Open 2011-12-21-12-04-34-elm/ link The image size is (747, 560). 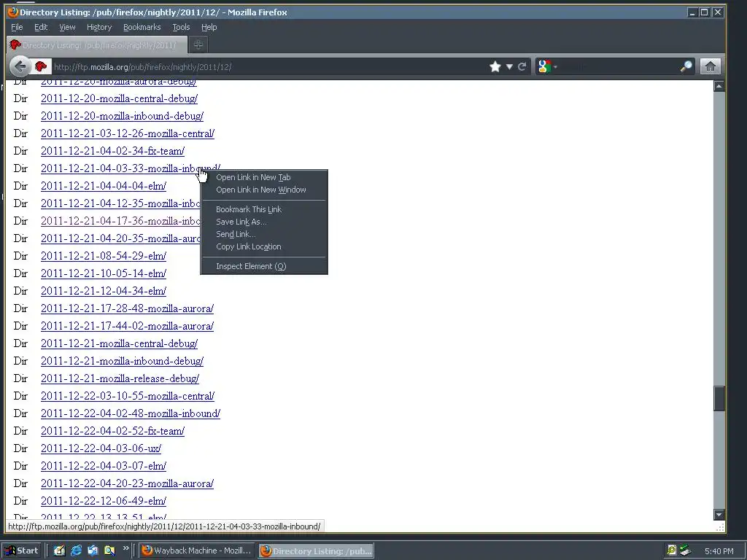click(x=104, y=291)
